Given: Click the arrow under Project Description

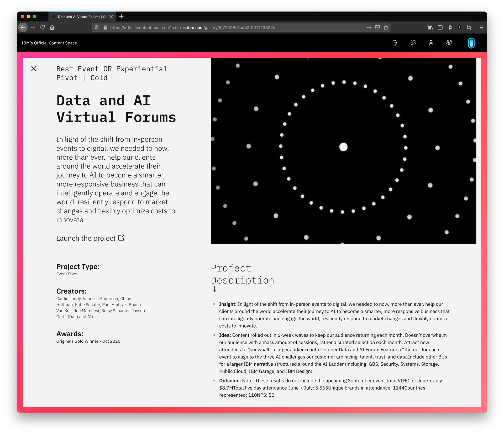Looking at the screenshot, I should coord(214,289).
